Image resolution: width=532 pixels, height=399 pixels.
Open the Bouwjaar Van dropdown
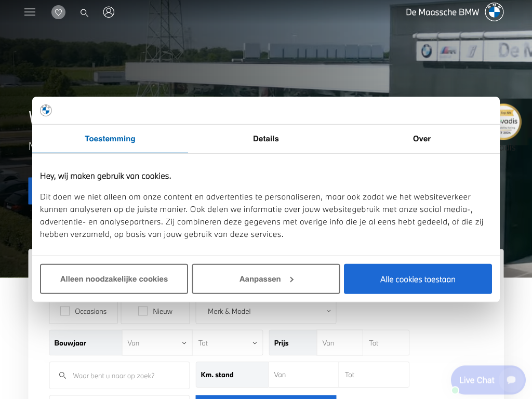[x=157, y=343]
